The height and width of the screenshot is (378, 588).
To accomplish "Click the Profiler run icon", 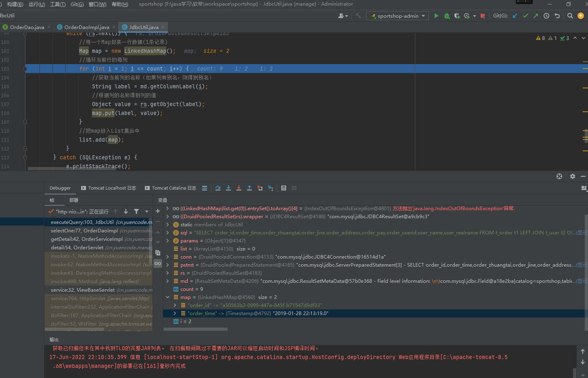I will (467, 16).
